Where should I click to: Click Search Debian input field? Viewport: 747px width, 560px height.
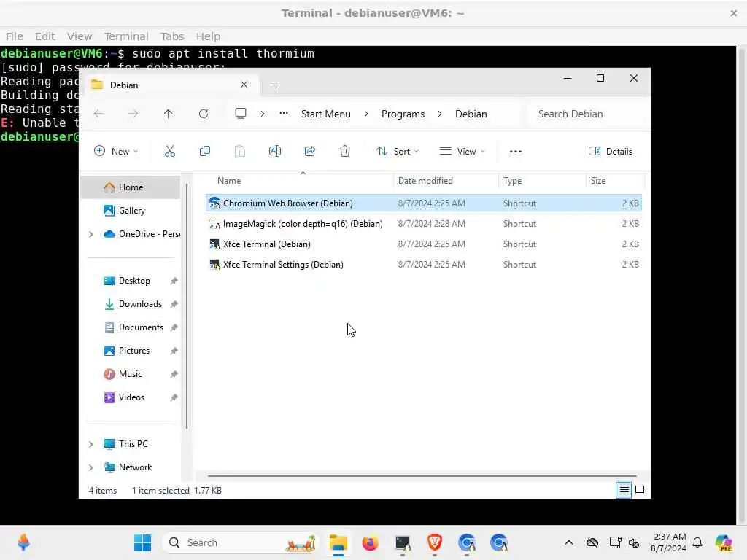[589, 114]
